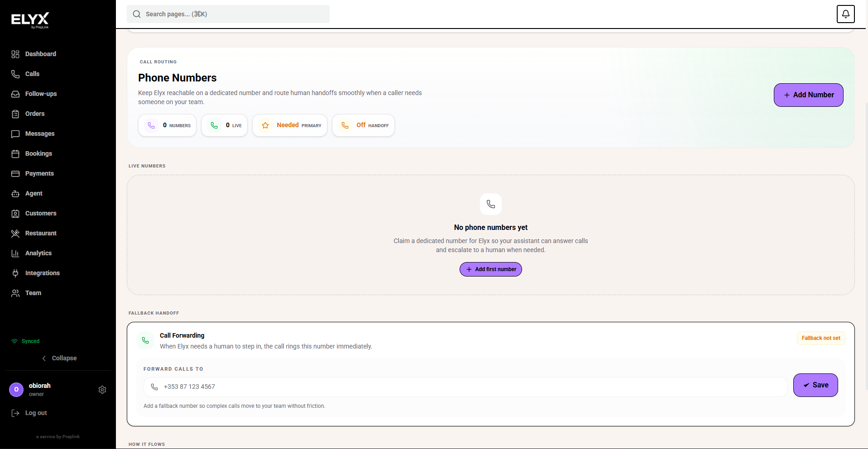This screenshot has height=449, width=868.
Task: Click the Log out arrow icon
Action: click(15, 413)
